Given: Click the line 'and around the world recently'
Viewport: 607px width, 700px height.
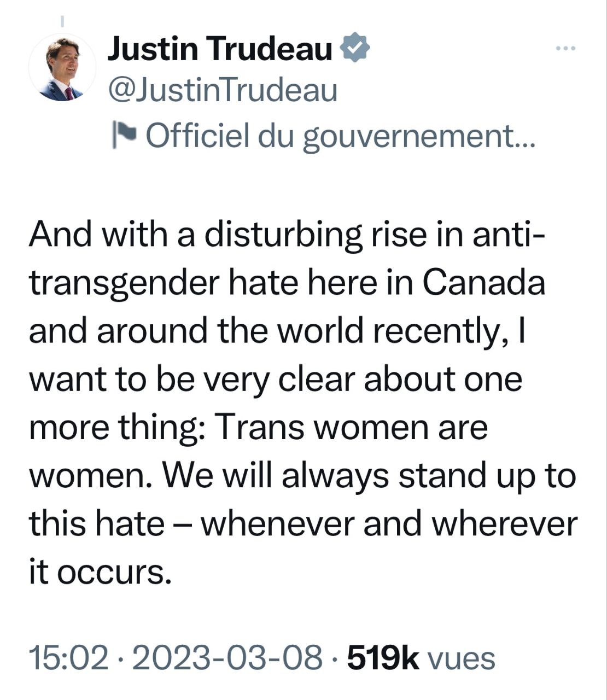Looking at the screenshot, I should click(x=277, y=331).
